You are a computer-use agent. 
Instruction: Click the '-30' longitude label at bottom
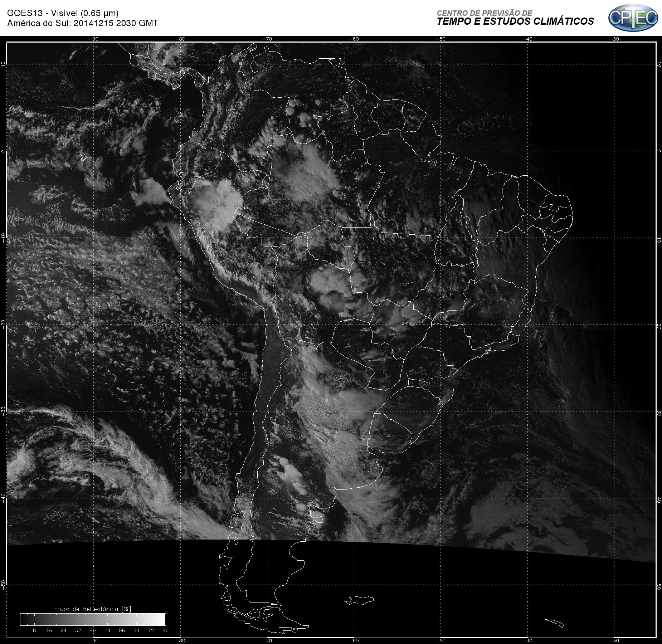(x=614, y=641)
